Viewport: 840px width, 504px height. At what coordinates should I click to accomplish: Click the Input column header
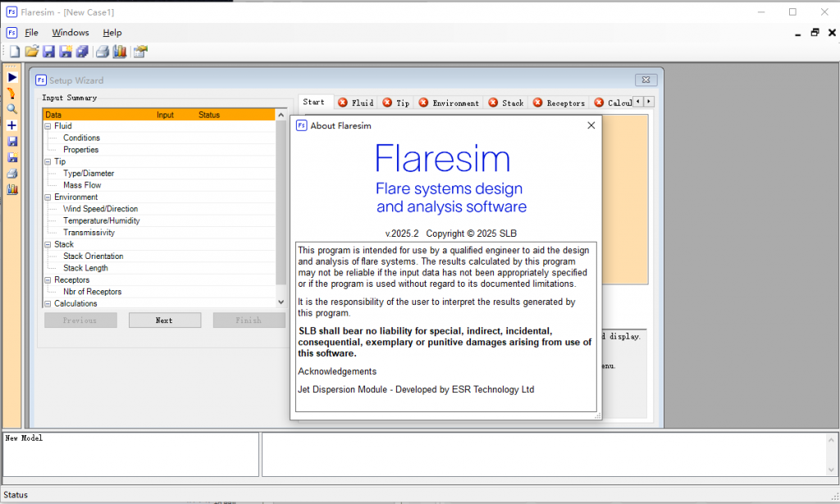point(165,115)
